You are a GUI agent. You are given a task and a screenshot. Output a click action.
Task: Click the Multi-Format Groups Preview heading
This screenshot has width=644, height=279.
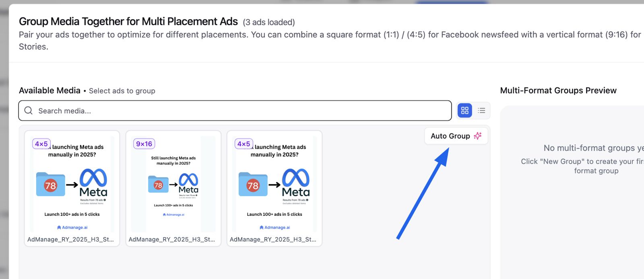coord(558,90)
